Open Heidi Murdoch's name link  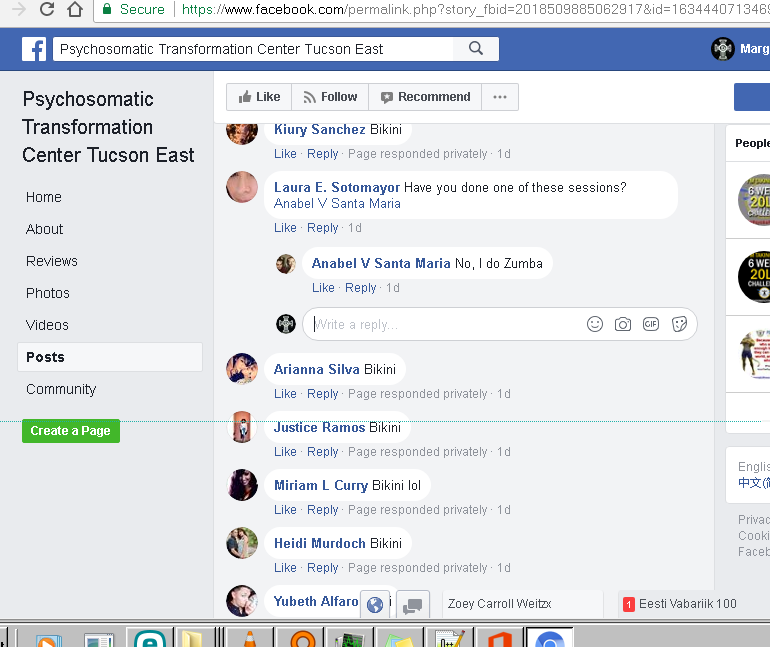[x=319, y=543]
